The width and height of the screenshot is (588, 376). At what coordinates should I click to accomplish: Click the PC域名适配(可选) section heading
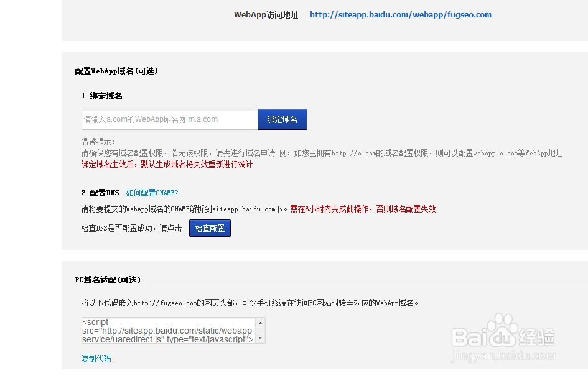(x=108, y=280)
